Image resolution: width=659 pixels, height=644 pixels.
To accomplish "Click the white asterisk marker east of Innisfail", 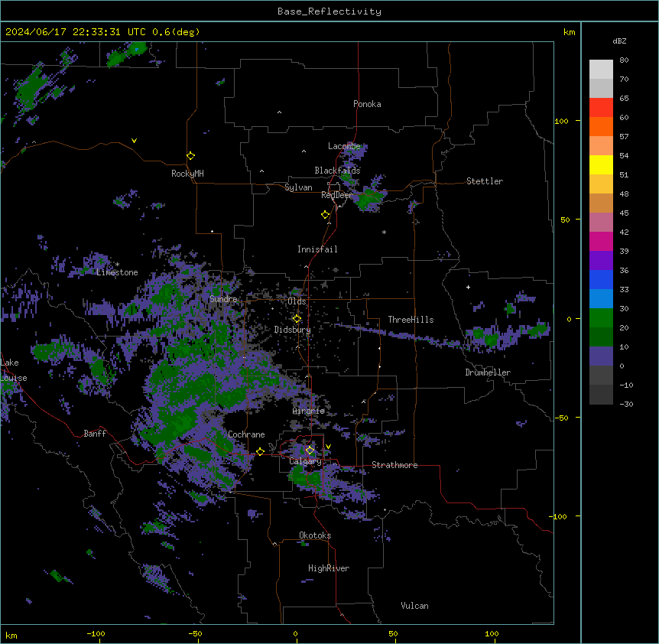I will (x=384, y=232).
